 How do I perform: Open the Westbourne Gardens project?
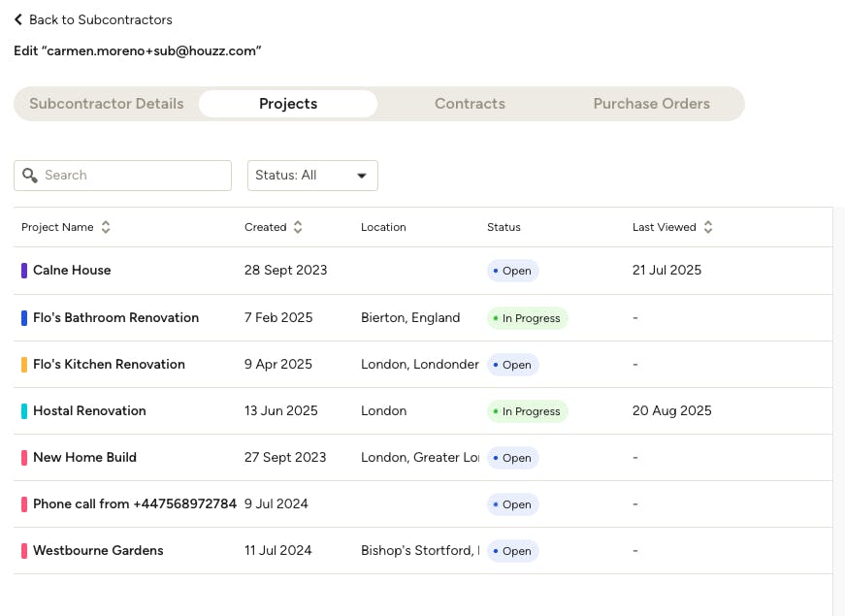pos(98,551)
